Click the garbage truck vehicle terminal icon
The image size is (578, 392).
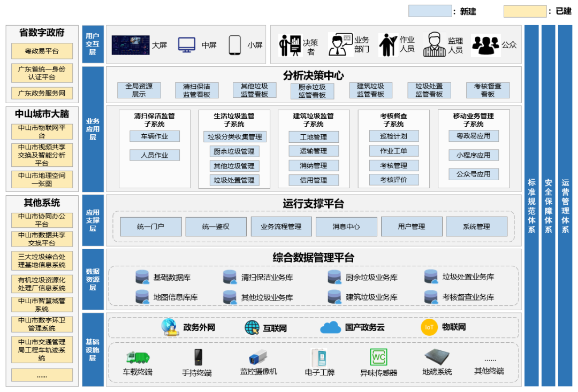point(137,357)
